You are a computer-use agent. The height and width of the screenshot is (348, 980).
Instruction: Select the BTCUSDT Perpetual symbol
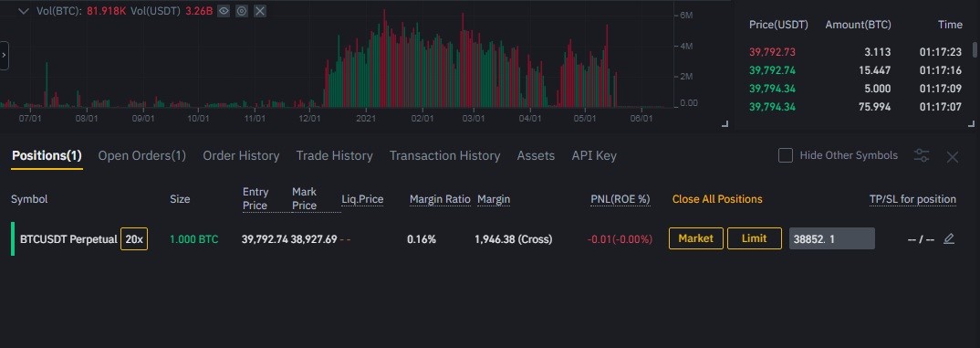click(68, 239)
